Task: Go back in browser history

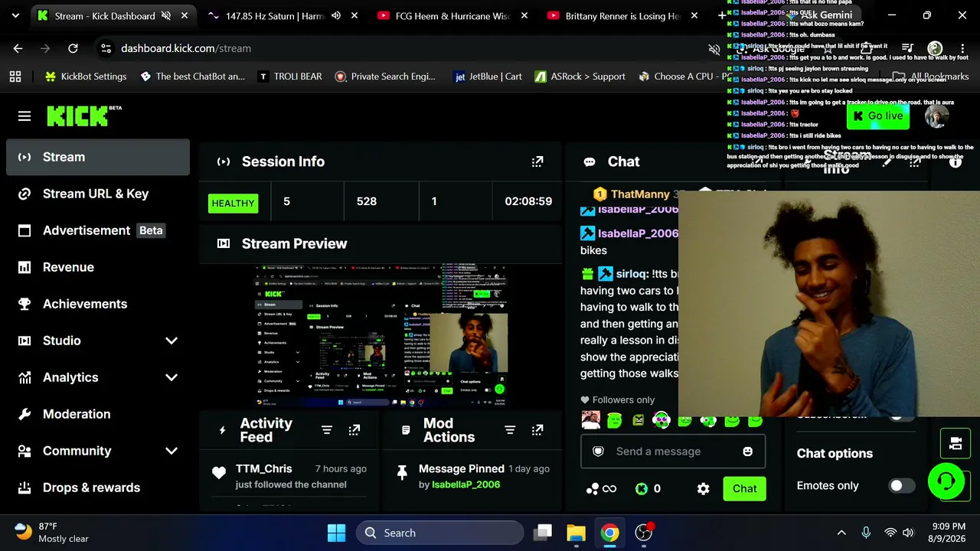Action: pos(18,48)
